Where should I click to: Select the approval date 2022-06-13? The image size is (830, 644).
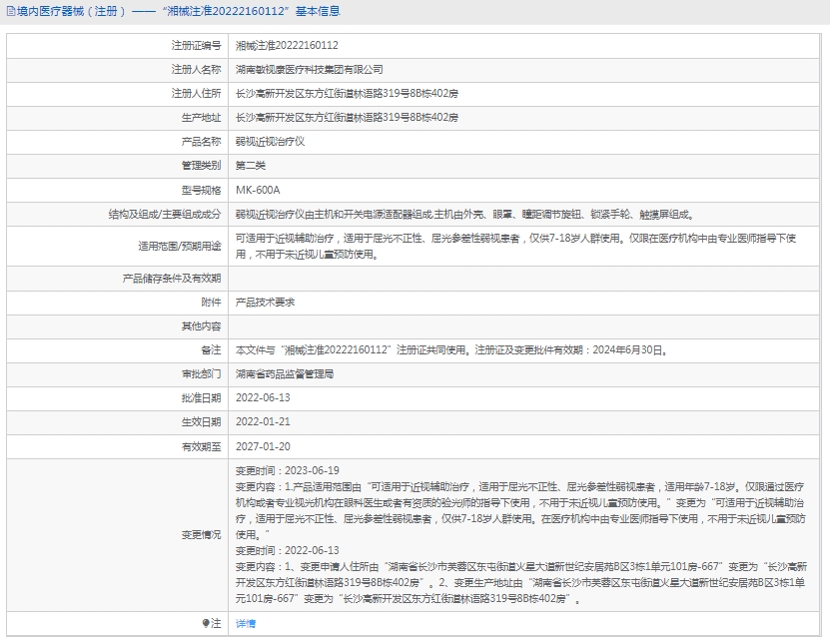click(x=263, y=397)
